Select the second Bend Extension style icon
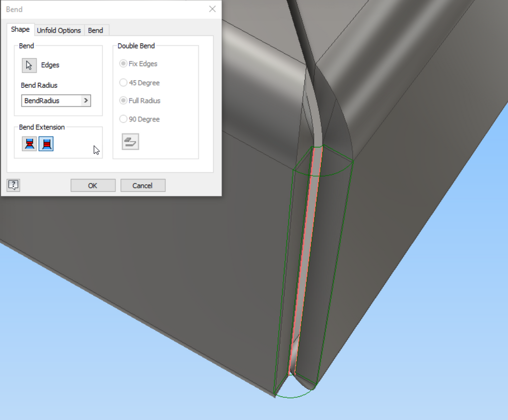Image resolution: width=508 pixels, height=420 pixels. (x=46, y=144)
